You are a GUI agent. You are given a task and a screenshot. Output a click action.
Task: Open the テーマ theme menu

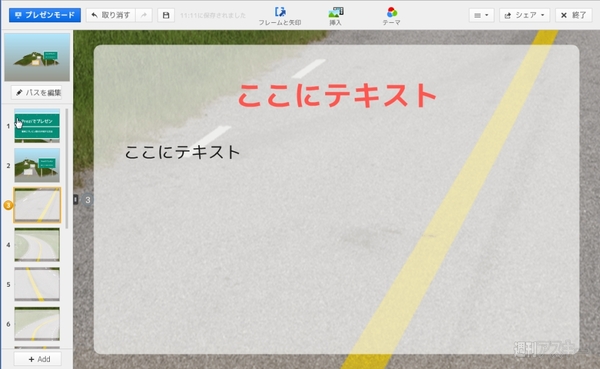[391, 16]
